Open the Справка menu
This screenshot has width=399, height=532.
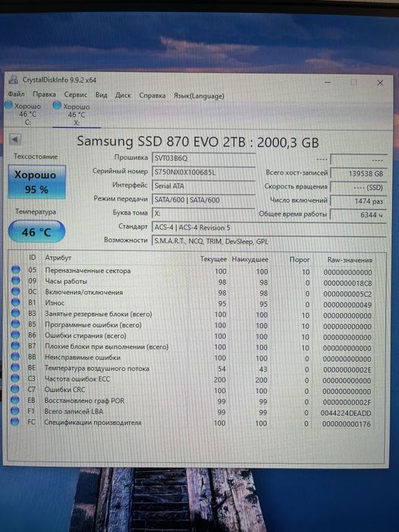[x=152, y=96]
